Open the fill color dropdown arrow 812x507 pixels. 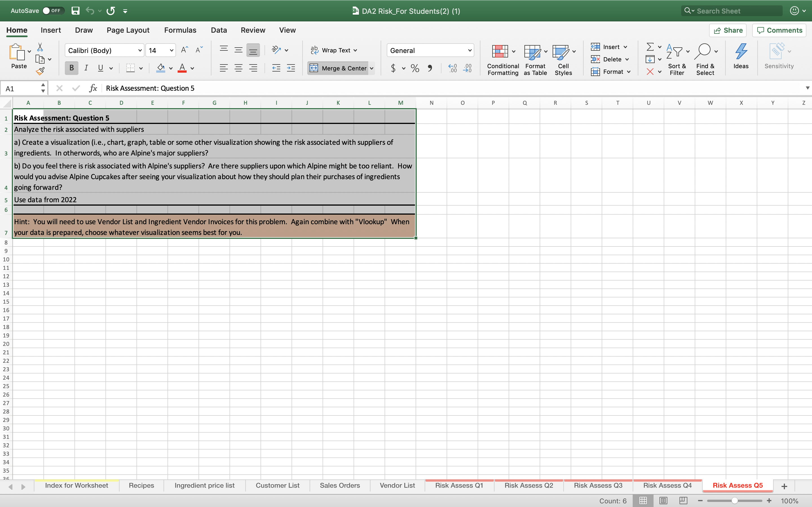tap(171, 68)
